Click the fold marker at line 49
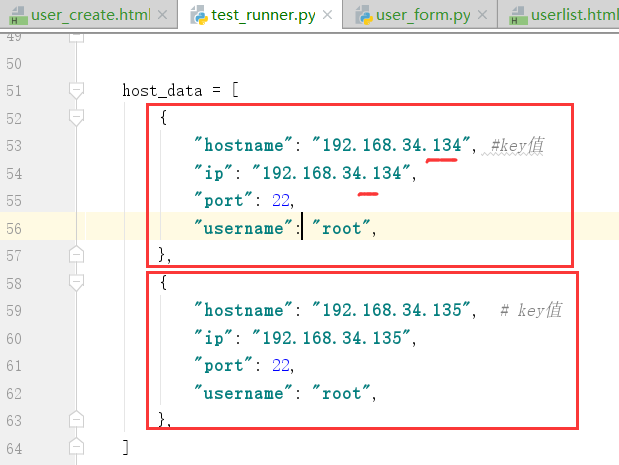This screenshot has width=619, height=465. [76, 38]
